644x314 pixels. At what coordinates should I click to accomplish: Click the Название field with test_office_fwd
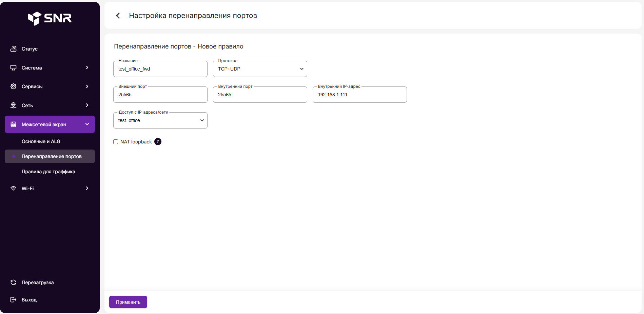[160, 69]
